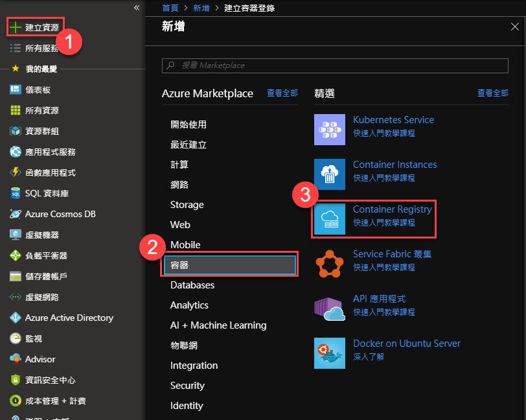This screenshot has width=526, height=420.
Task: Click the Kubernetes Service tile icon
Action: [330, 130]
